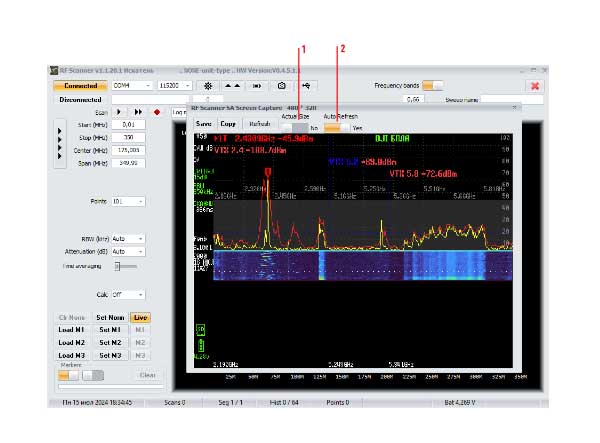Toggle the first orange Markers switch

(68, 376)
